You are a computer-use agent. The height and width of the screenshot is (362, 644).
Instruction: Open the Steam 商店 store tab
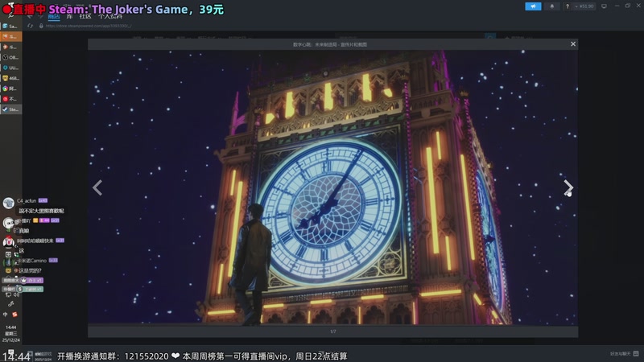pos(54,16)
